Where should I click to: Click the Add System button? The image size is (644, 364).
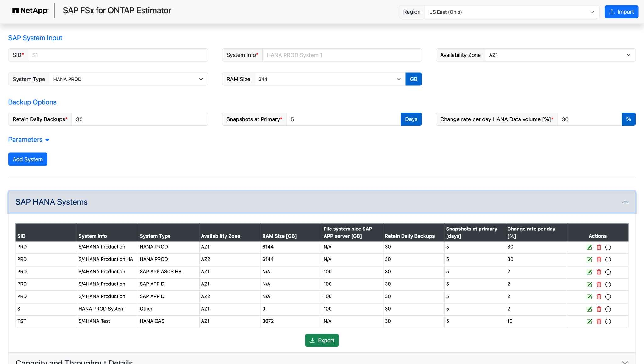coord(28,159)
